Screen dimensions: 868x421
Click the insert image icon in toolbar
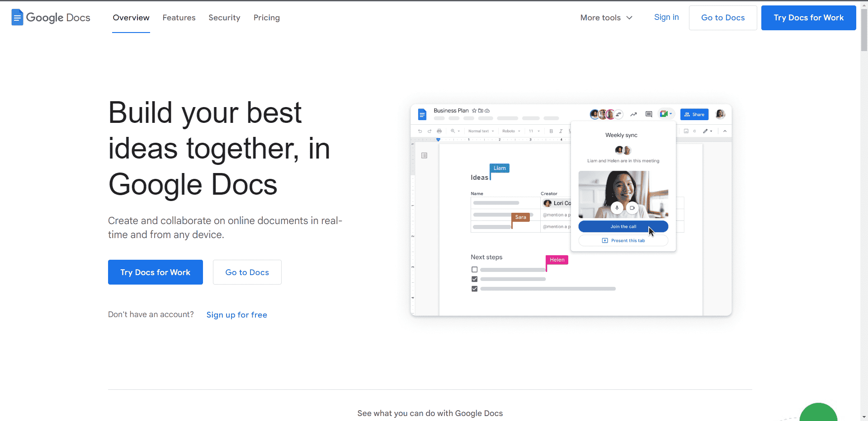tap(686, 131)
